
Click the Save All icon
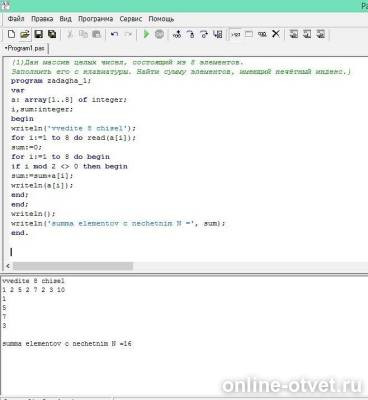pyautogui.click(x=52, y=34)
